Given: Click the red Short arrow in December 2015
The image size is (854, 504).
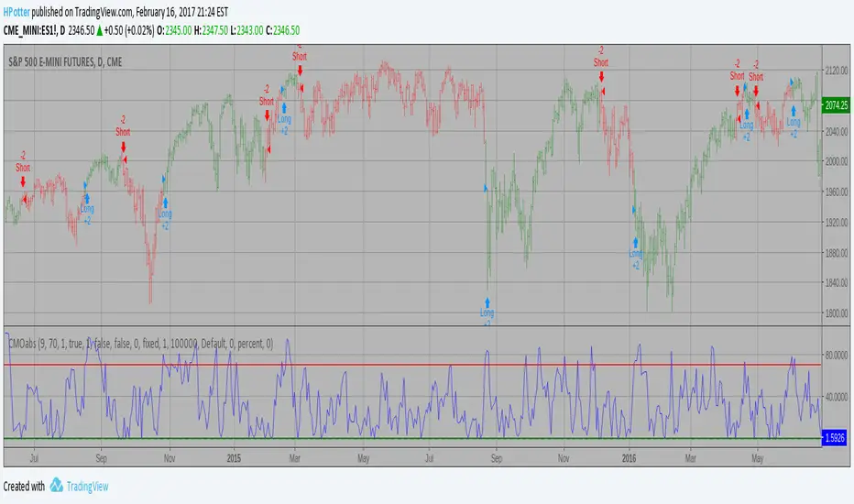Looking at the screenshot, I should tap(601, 77).
